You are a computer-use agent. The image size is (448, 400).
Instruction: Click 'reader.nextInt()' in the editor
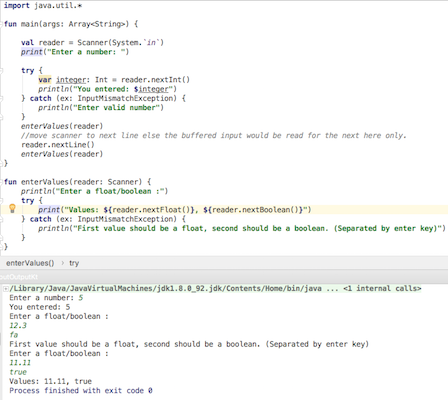[x=155, y=80]
